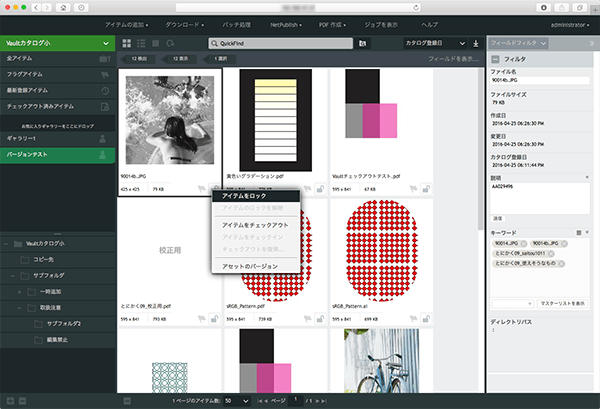Click the lock icon on Vaultチェックアウトテスト.pdf
This screenshot has height=409, width=600.
[x=426, y=189]
